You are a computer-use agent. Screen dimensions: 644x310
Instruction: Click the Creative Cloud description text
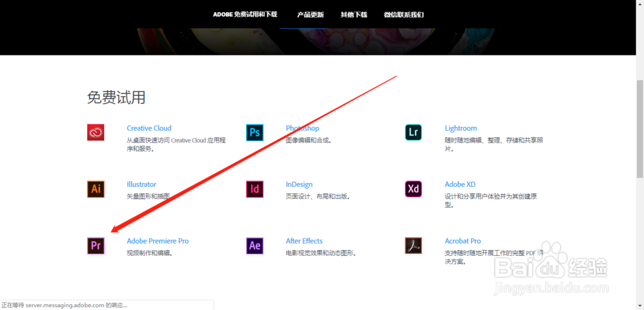tap(176, 145)
